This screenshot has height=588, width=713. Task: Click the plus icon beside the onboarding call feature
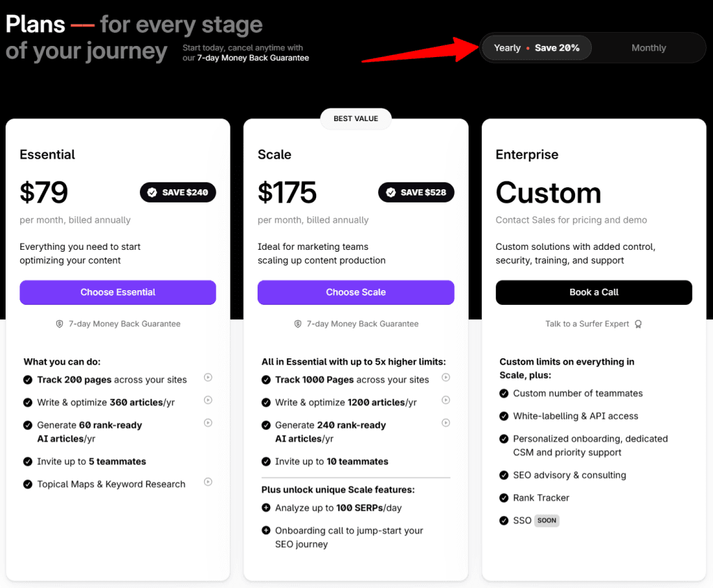[x=265, y=530]
